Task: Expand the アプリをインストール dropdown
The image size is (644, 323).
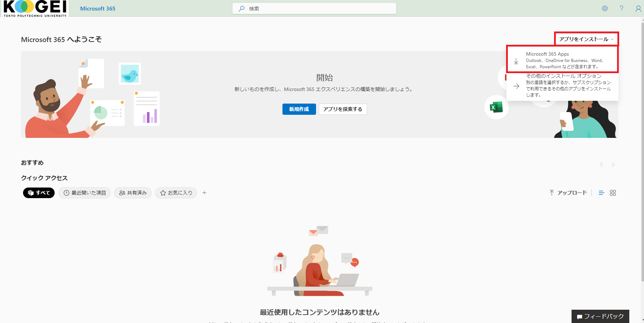Action: (586, 39)
